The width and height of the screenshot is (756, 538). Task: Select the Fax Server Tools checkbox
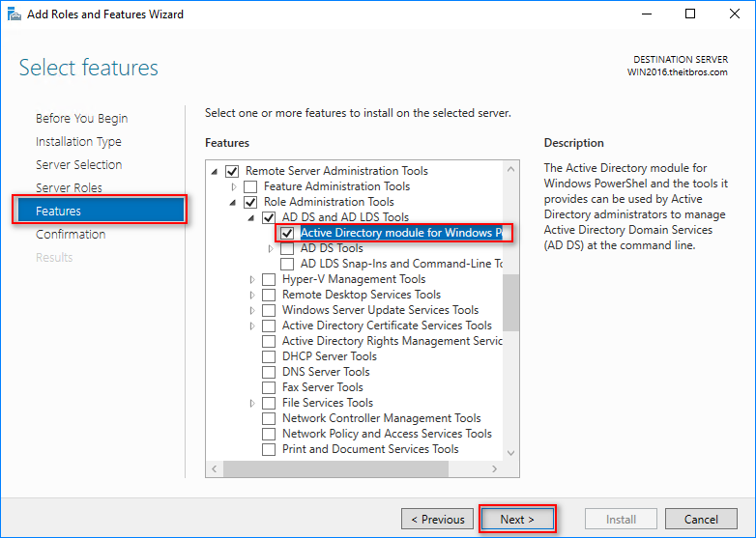point(269,387)
